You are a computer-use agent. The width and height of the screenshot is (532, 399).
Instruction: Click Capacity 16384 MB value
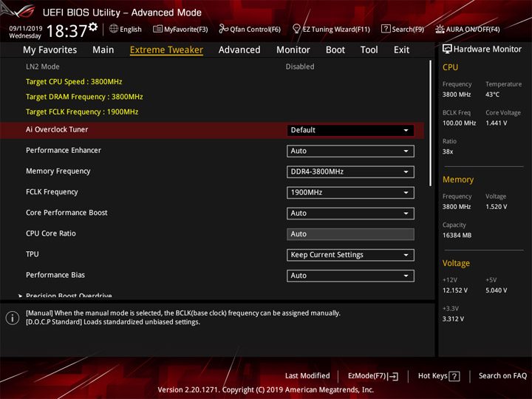pos(457,235)
